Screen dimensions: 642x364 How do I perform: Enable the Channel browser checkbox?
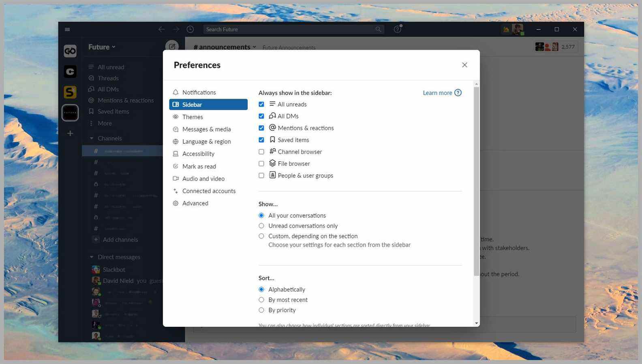pyautogui.click(x=261, y=152)
